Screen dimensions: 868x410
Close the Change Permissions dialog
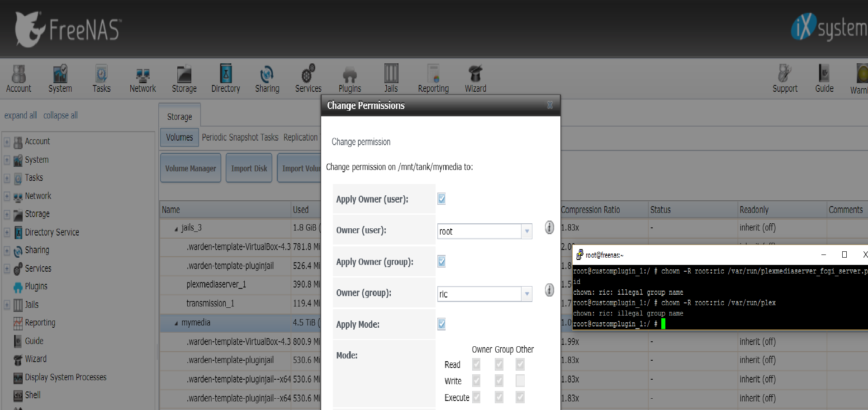pos(550,105)
